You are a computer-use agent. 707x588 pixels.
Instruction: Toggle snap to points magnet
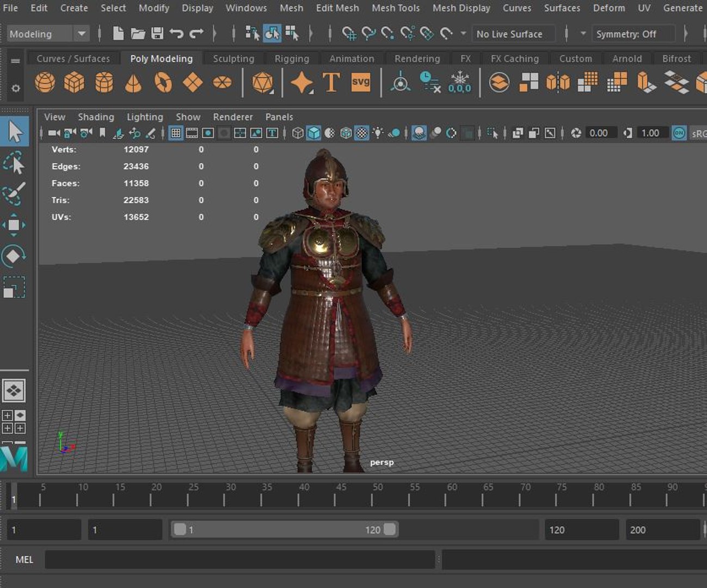click(x=388, y=34)
